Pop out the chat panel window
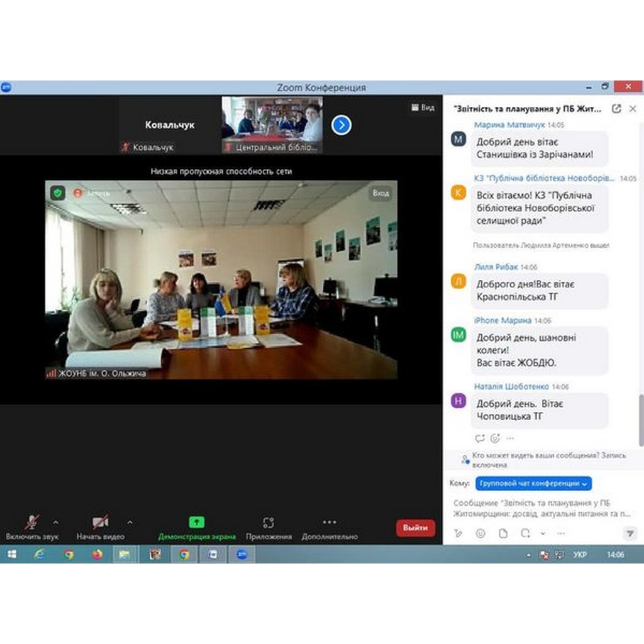 pos(616,108)
